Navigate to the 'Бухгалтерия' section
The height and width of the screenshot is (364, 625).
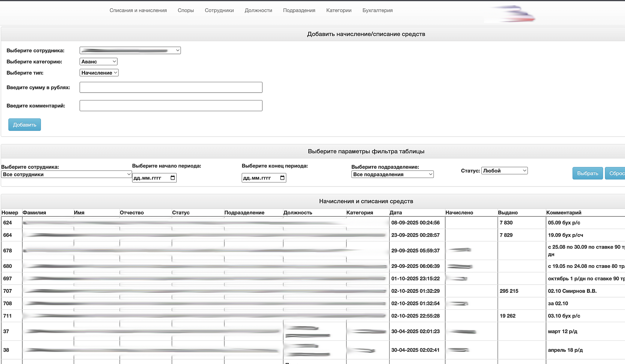pyautogui.click(x=377, y=10)
